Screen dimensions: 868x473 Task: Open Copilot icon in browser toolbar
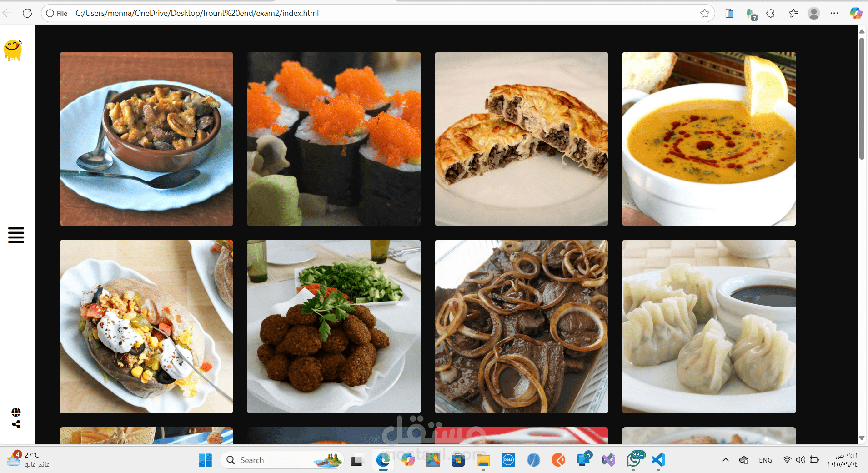[856, 13]
